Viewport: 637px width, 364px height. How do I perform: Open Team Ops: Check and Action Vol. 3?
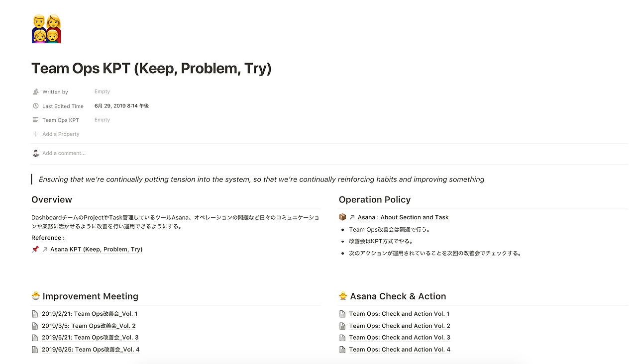[x=399, y=338]
